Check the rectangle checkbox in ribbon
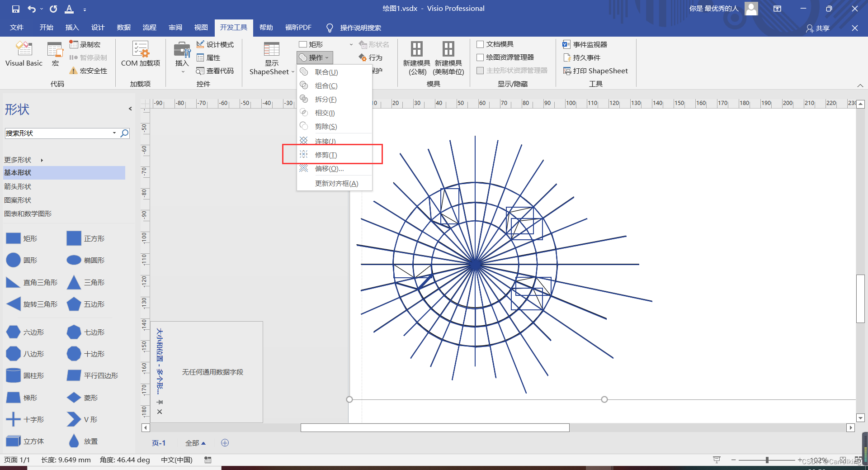 coord(303,44)
